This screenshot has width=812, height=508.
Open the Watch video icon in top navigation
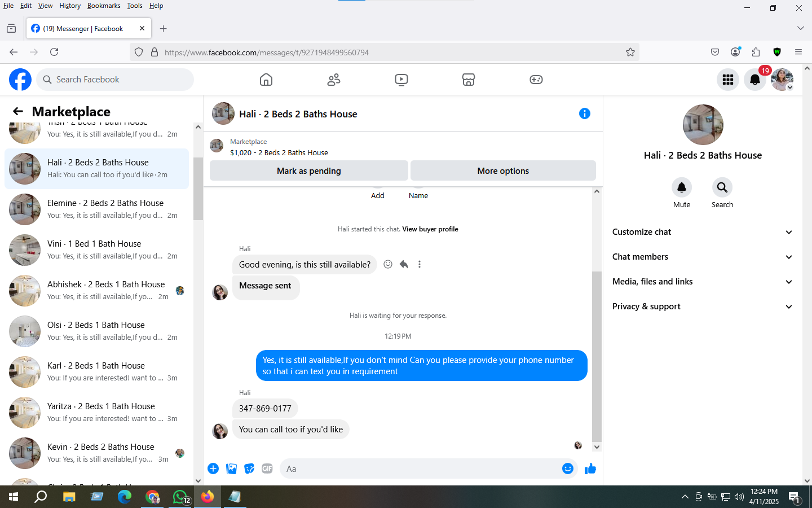(401, 80)
